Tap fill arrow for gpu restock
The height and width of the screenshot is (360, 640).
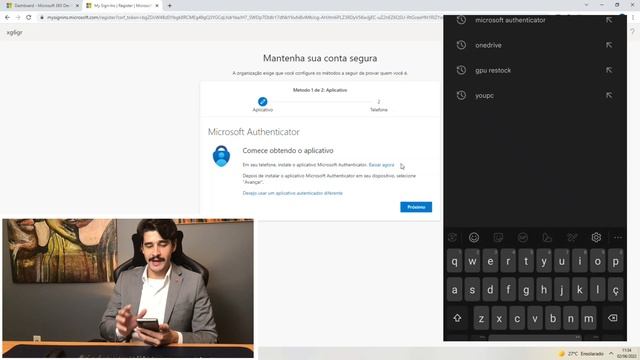tap(609, 70)
